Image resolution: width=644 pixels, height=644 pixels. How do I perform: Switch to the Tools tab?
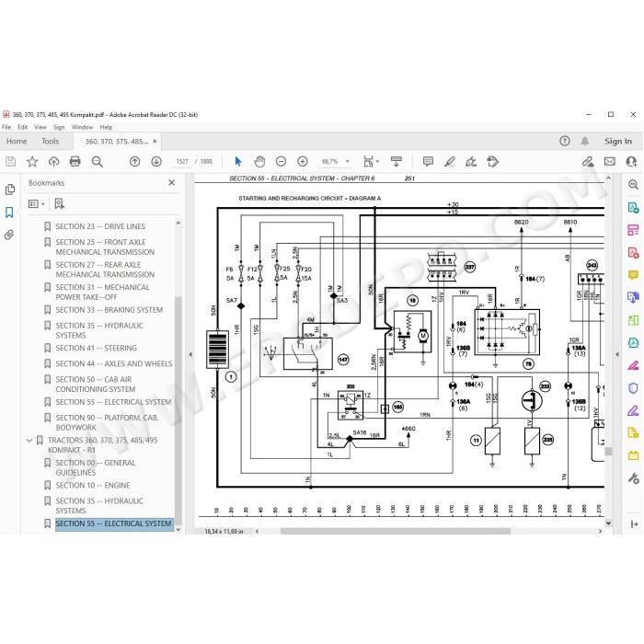point(50,142)
